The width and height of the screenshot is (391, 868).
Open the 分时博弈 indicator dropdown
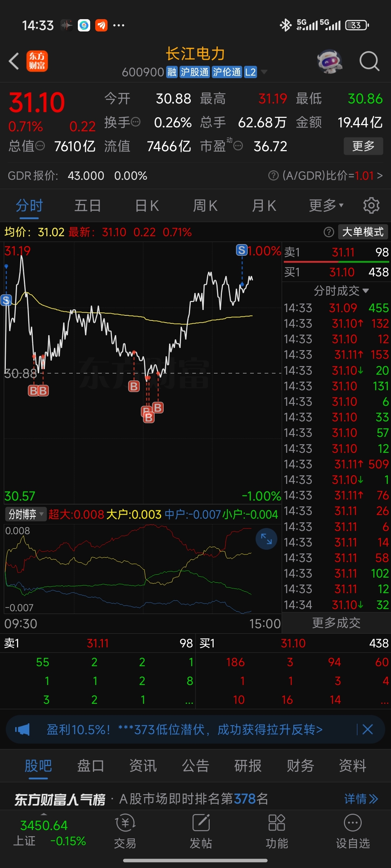pyautogui.click(x=26, y=514)
